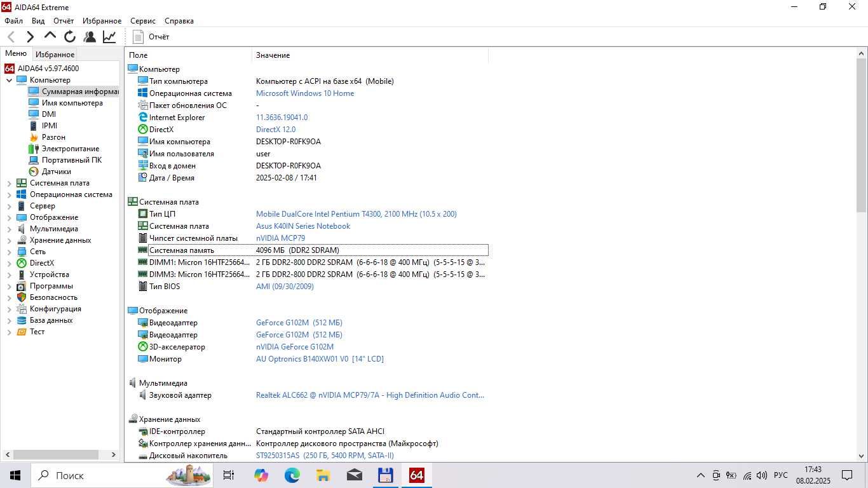Open the user profile toolbar icon

pyautogui.click(x=90, y=37)
